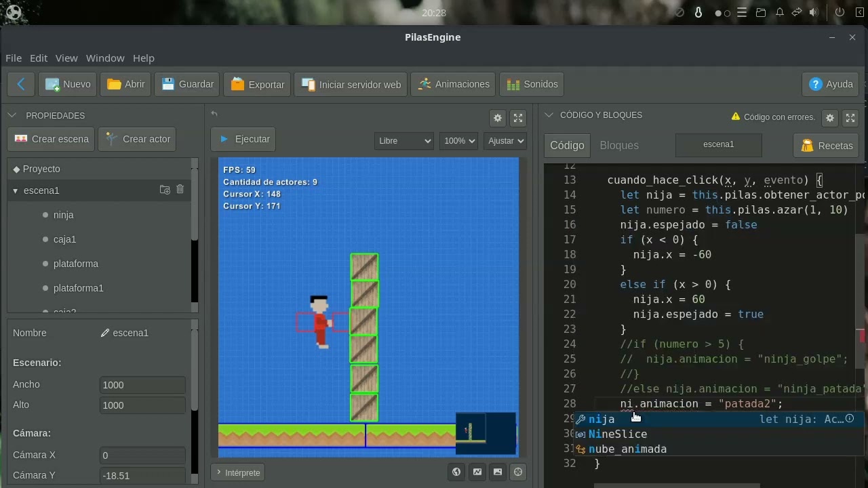Click Crear actor button
Viewport: 868px width, 488px height.
[x=138, y=139]
